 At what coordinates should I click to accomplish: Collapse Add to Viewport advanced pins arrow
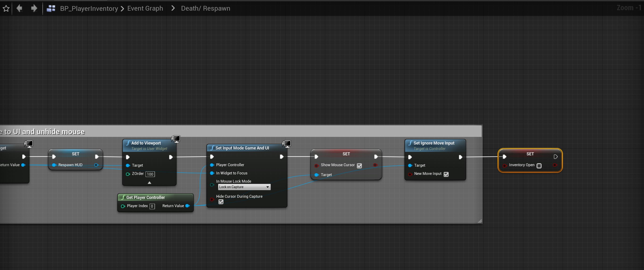(x=149, y=183)
